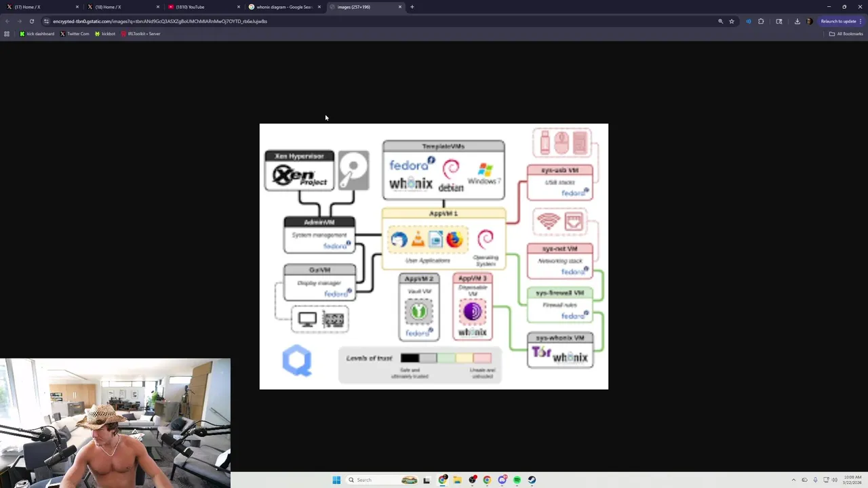Open the kickbot bookmark
868x488 pixels.
pos(105,34)
